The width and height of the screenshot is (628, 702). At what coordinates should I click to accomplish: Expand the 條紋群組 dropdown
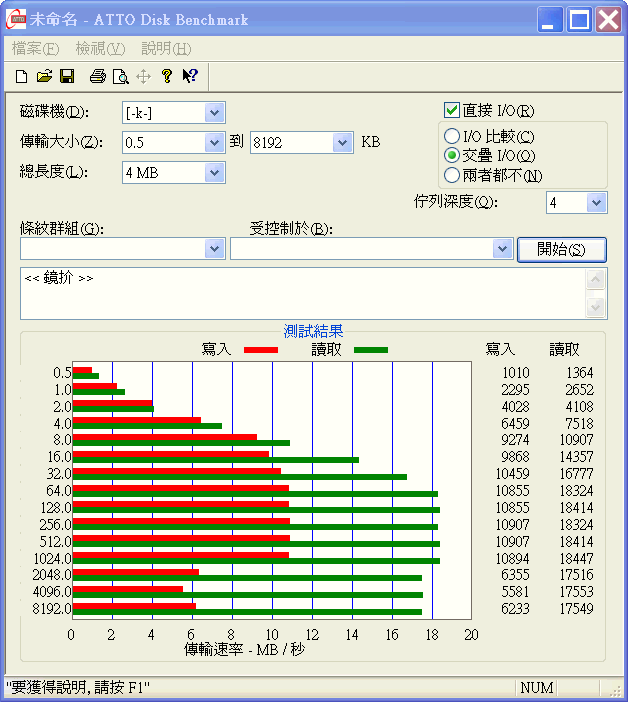pos(214,248)
